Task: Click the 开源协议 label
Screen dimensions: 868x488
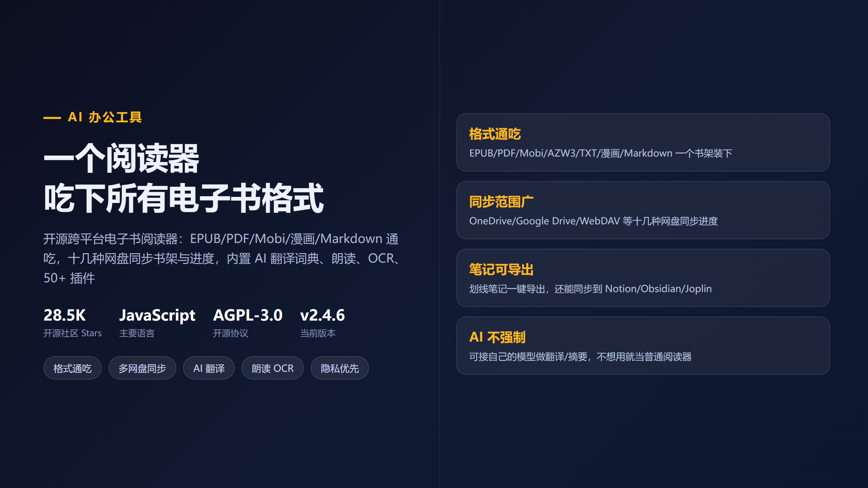Action: (231, 333)
